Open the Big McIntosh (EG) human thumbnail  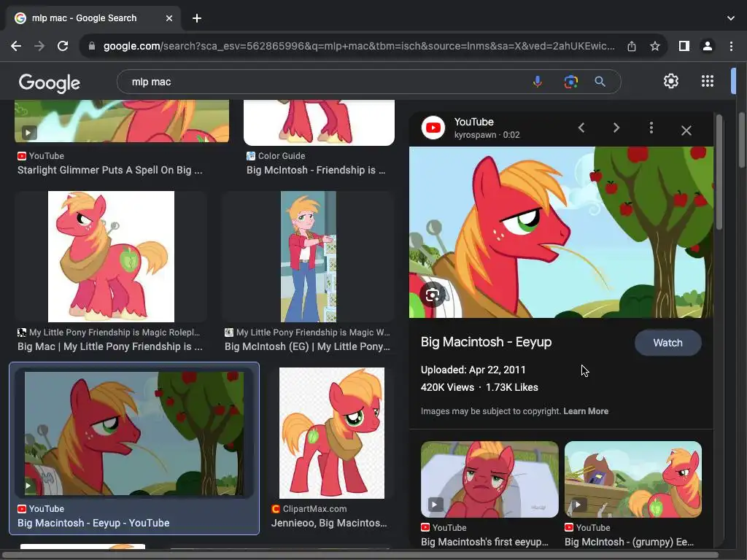pyautogui.click(x=309, y=257)
